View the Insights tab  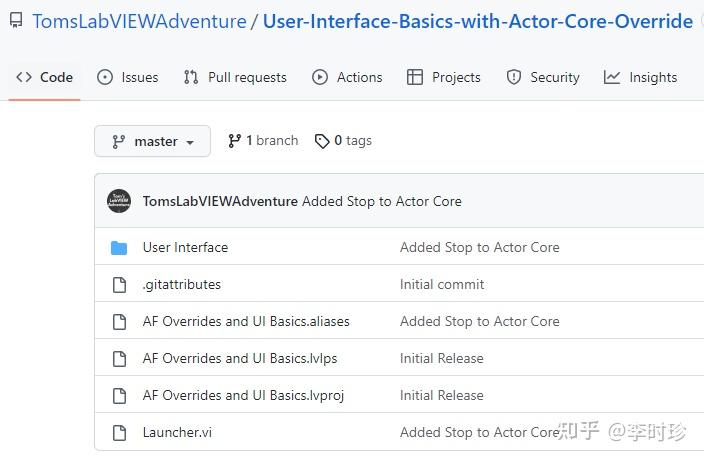[x=641, y=77]
